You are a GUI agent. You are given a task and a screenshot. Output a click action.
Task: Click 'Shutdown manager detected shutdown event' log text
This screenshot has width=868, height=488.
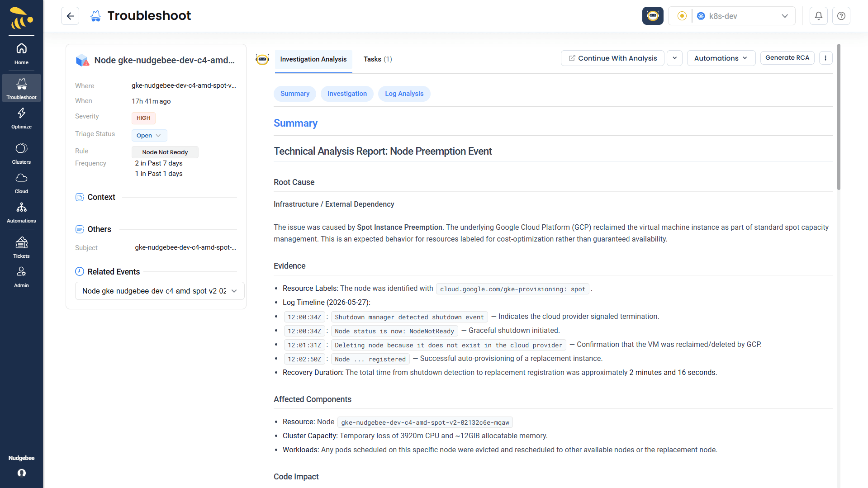[x=409, y=317]
